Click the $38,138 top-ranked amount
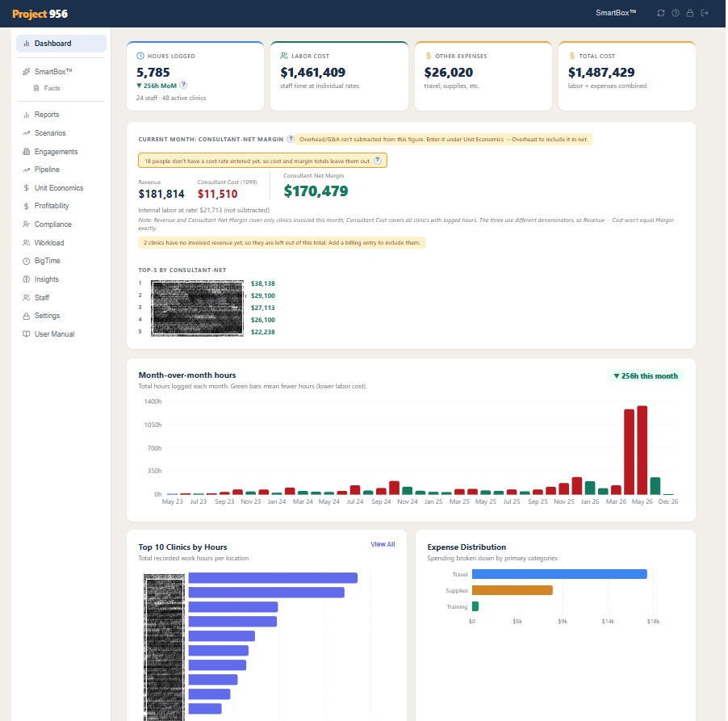The height and width of the screenshot is (721, 728). 263,283
